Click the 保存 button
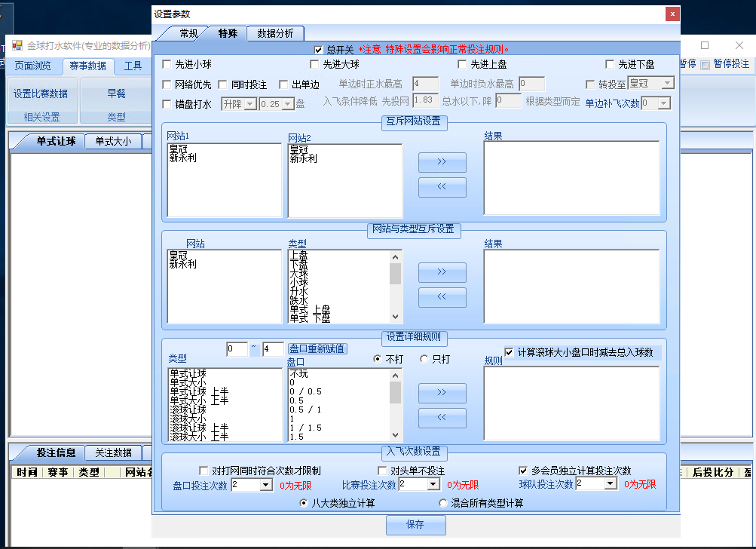This screenshot has height=549, width=756. tap(415, 525)
